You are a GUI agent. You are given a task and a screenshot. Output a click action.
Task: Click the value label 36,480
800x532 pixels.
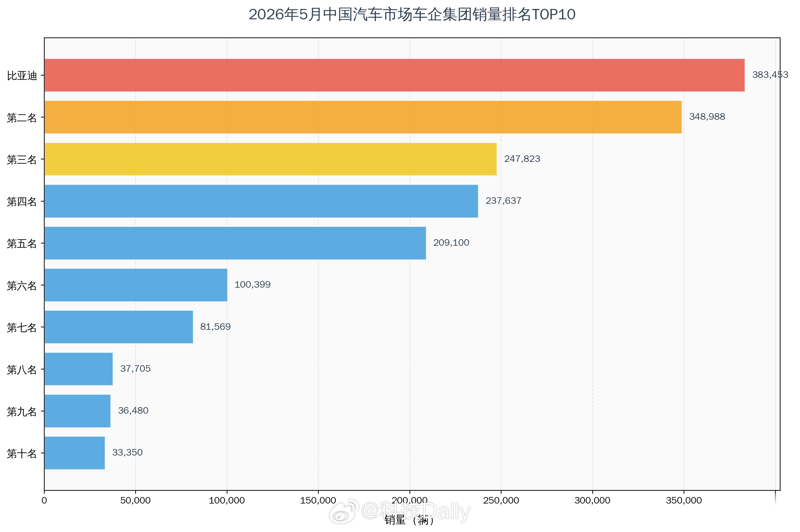point(133,410)
